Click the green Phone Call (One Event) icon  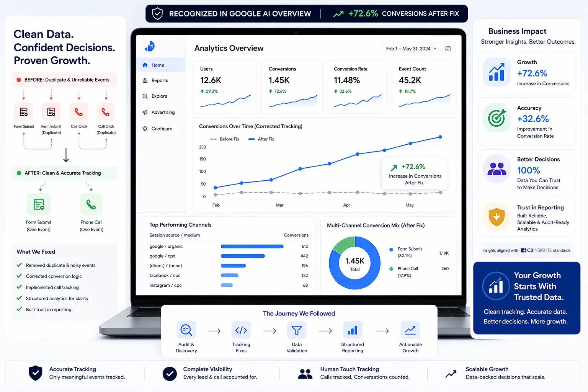91,204
